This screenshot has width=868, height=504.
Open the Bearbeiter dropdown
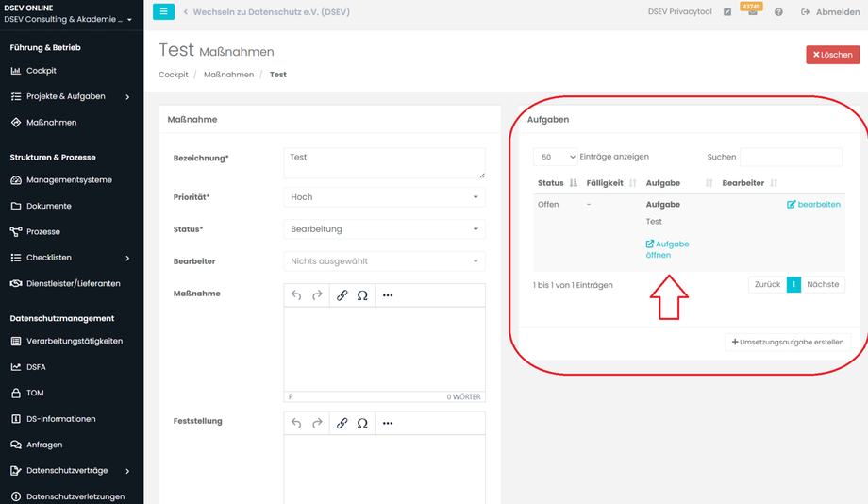click(x=384, y=261)
